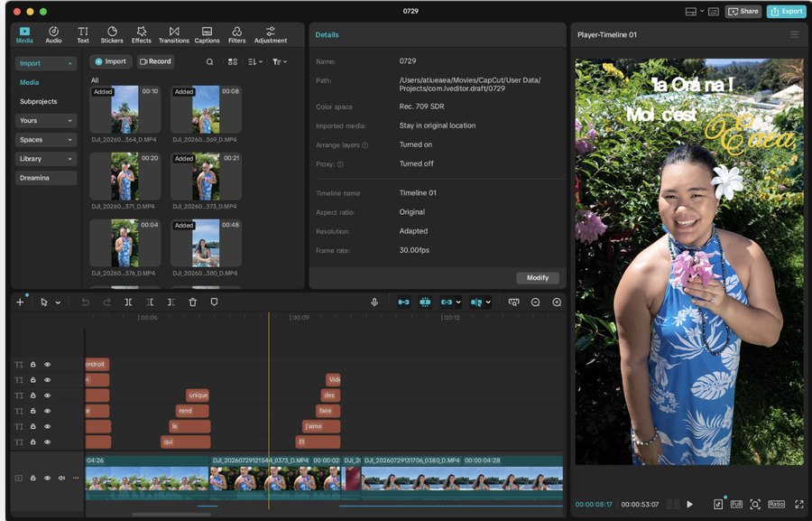Select the pointer selection tool
Screen dimensions: 812x521
point(44,302)
